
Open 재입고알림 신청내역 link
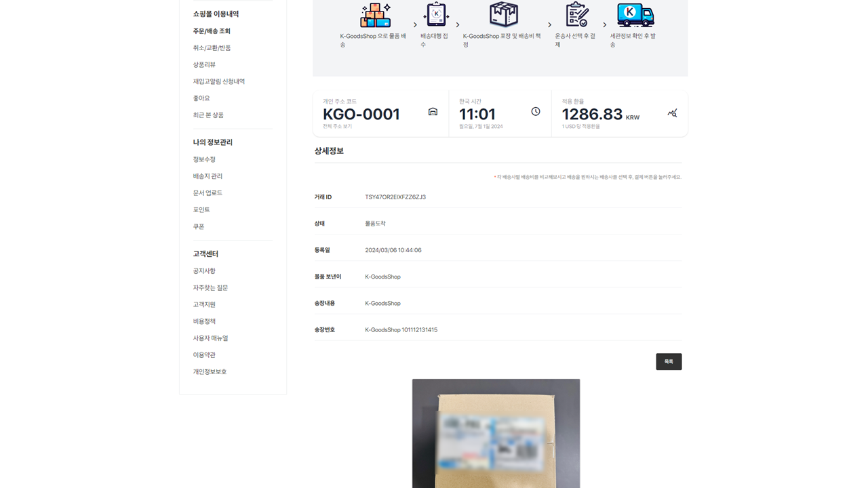point(218,81)
